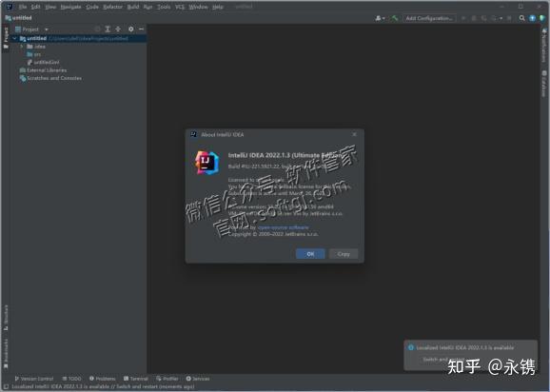
Task: Open the Database side tab on the right
Action: click(x=544, y=84)
